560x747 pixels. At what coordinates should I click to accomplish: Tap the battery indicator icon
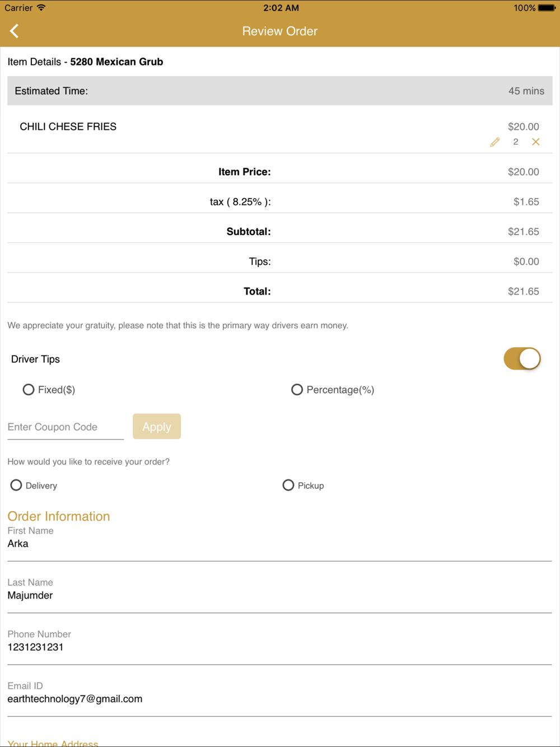click(x=547, y=8)
